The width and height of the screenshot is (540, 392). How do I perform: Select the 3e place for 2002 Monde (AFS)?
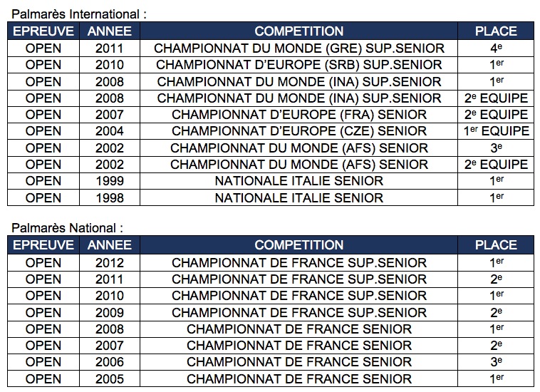(x=496, y=148)
